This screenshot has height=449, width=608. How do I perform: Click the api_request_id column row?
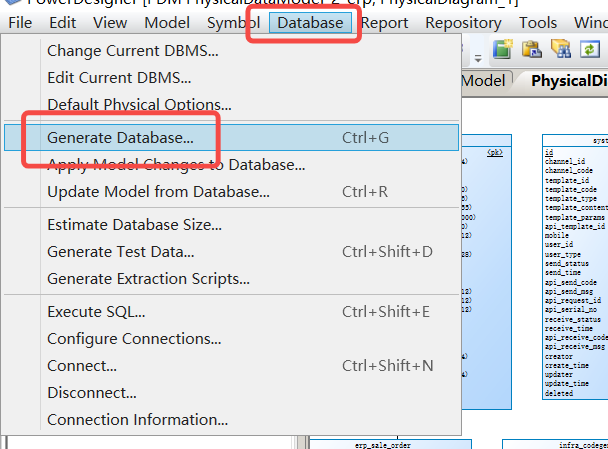click(573, 300)
